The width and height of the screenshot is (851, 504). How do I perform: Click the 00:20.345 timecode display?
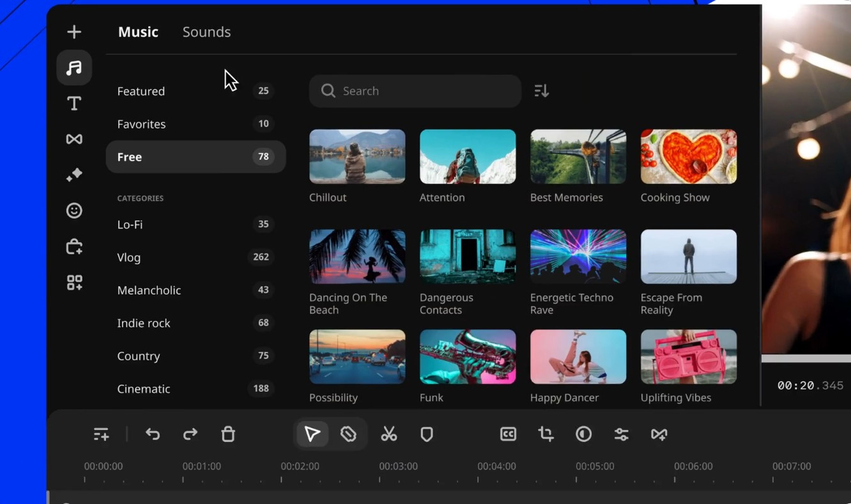[x=810, y=385]
